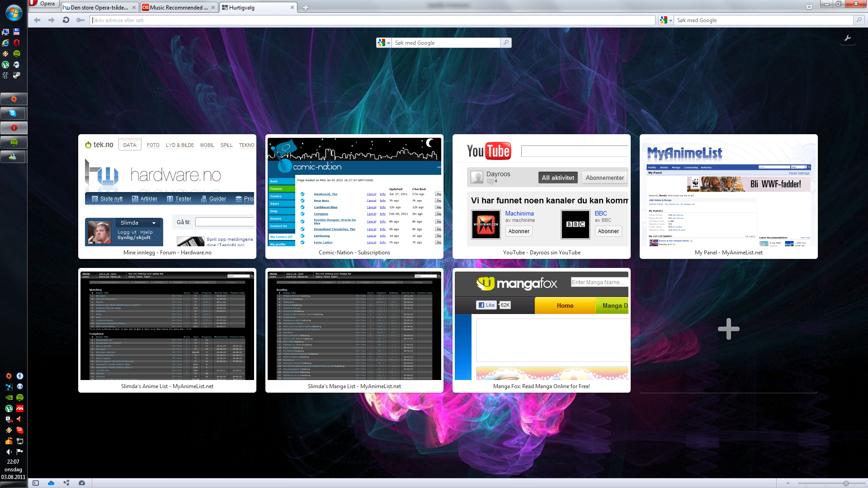This screenshot has height=488, width=868.
Task: Open the Hardware.no forum speed dial
Action: click(x=167, y=197)
